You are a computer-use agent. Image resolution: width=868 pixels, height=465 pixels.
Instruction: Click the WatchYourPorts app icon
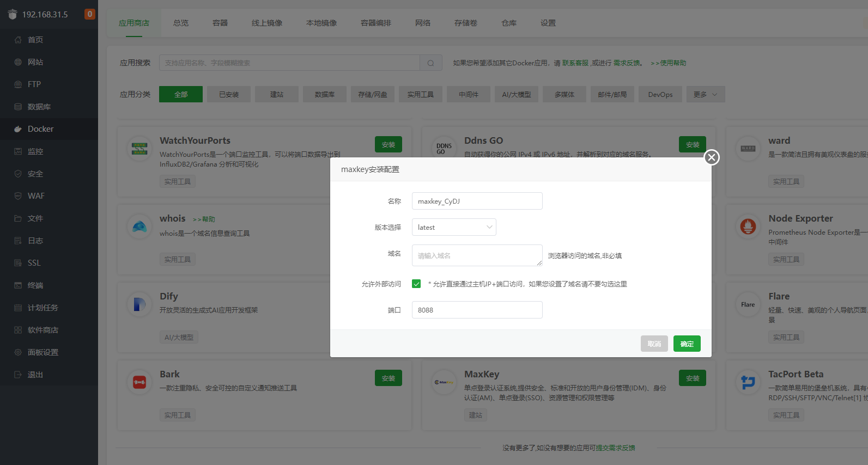point(139,148)
